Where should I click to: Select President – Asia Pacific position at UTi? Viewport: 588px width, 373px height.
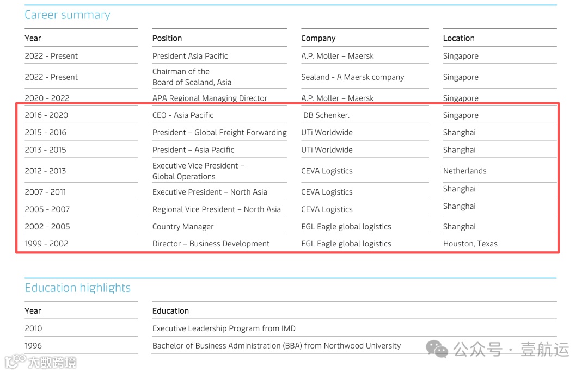coord(193,150)
